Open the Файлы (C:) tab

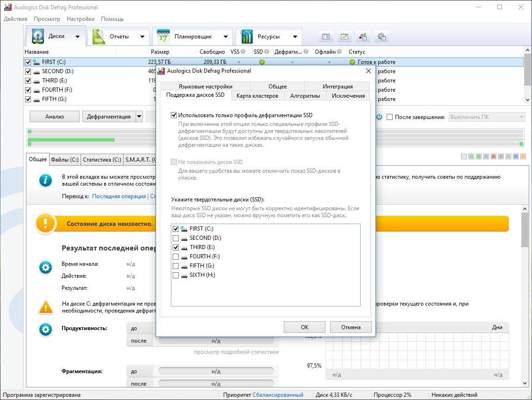[x=65, y=159]
